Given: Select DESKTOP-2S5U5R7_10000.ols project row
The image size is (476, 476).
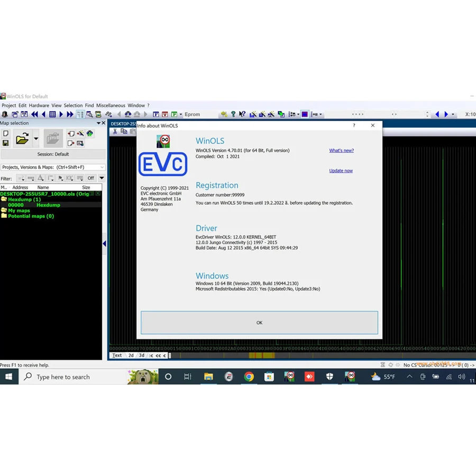Looking at the screenshot, I should tap(51, 194).
